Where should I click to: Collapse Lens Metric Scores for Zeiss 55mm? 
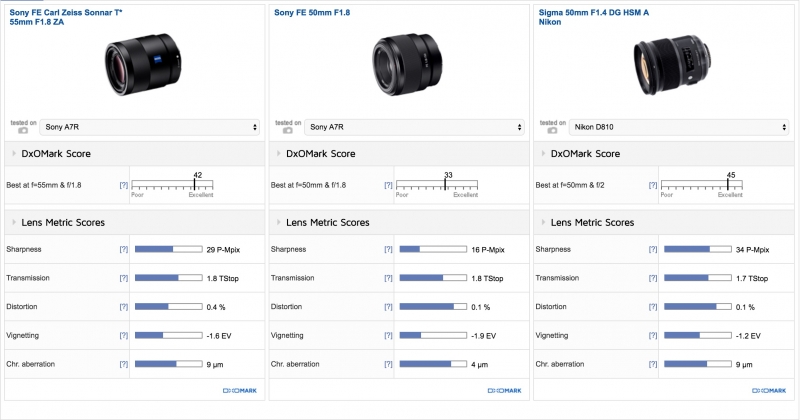point(14,223)
